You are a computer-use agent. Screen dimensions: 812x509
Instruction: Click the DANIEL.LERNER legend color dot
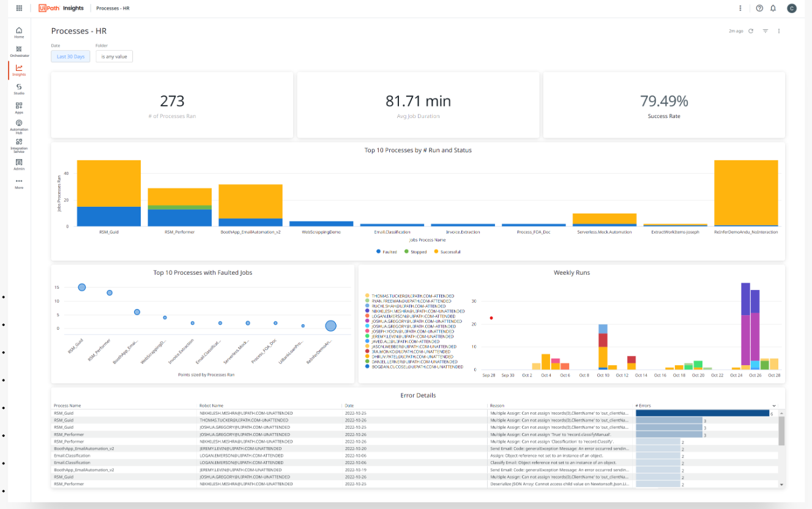point(367,362)
